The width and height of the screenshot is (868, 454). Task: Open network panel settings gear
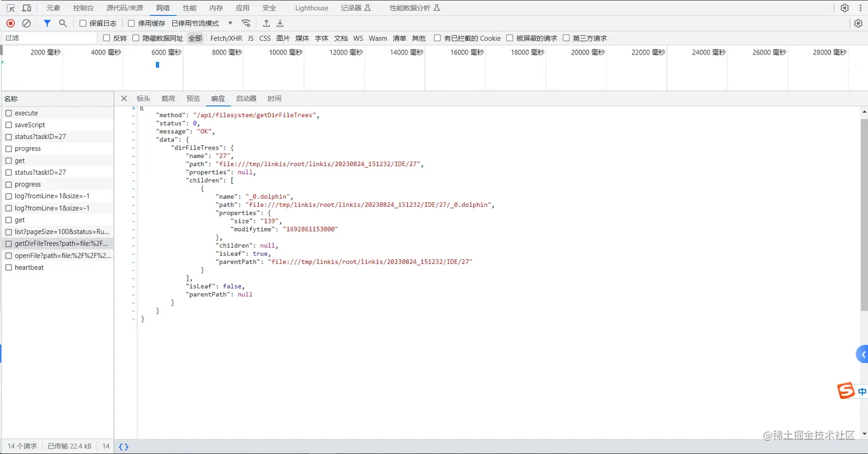[x=858, y=23]
